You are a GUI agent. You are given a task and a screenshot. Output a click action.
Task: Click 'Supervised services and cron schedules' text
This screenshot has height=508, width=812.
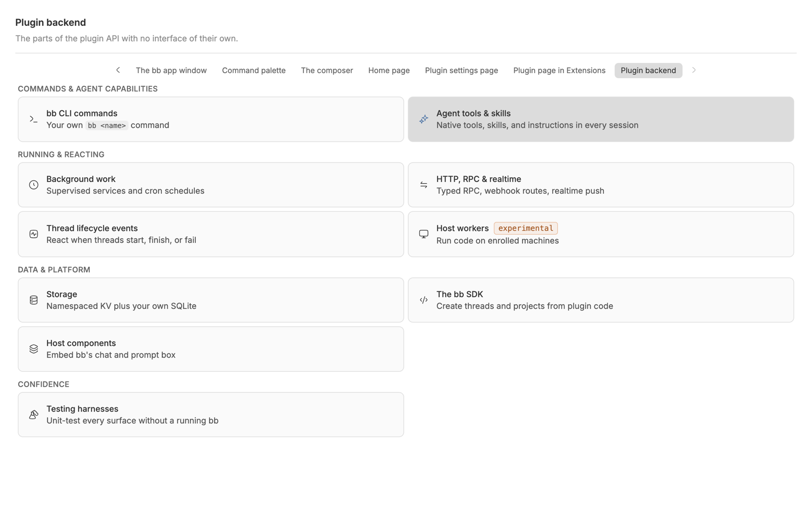[125, 191]
